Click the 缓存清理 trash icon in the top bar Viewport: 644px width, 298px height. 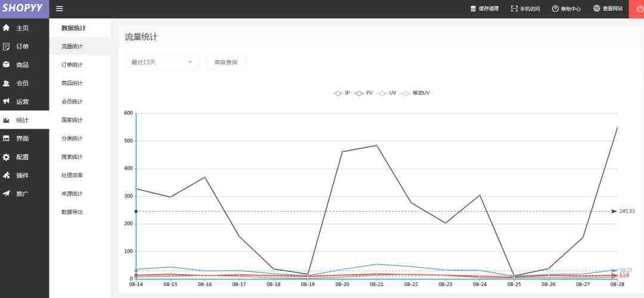[x=473, y=8]
